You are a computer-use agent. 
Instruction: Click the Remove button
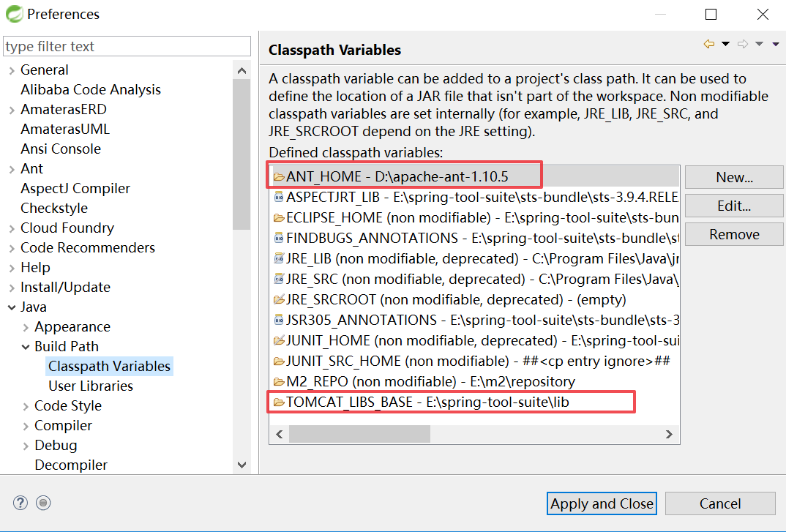point(734,234)
